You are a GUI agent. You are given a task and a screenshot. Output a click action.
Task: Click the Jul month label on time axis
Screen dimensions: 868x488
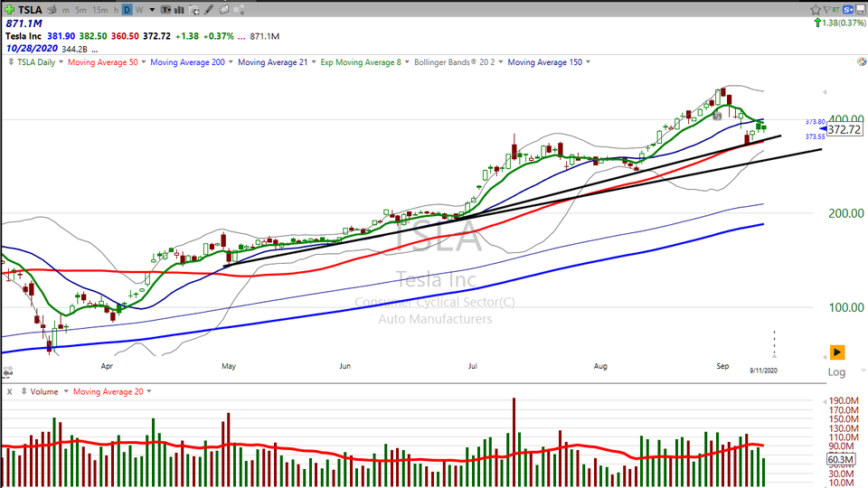click(472, 366)
